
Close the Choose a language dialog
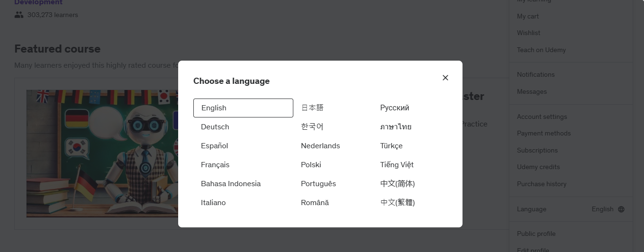(445, 78)
